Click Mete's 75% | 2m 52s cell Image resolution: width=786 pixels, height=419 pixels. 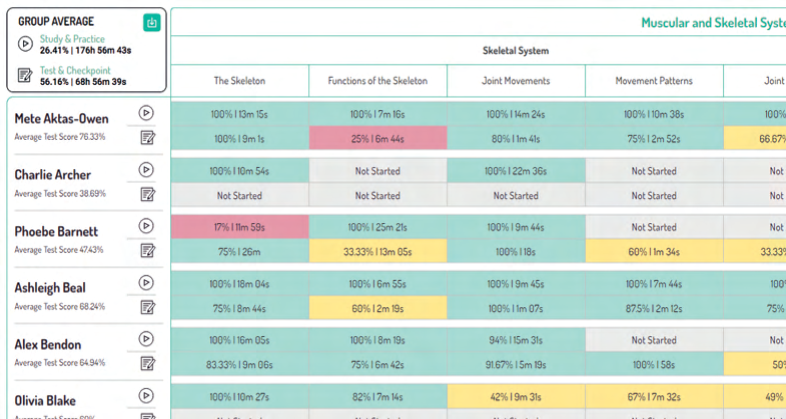(x=654, y=138)
